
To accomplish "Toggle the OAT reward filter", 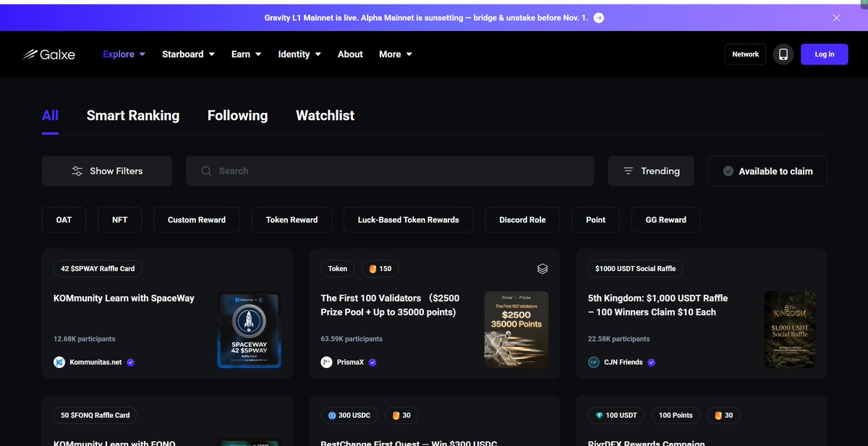I will click(64, 220).
